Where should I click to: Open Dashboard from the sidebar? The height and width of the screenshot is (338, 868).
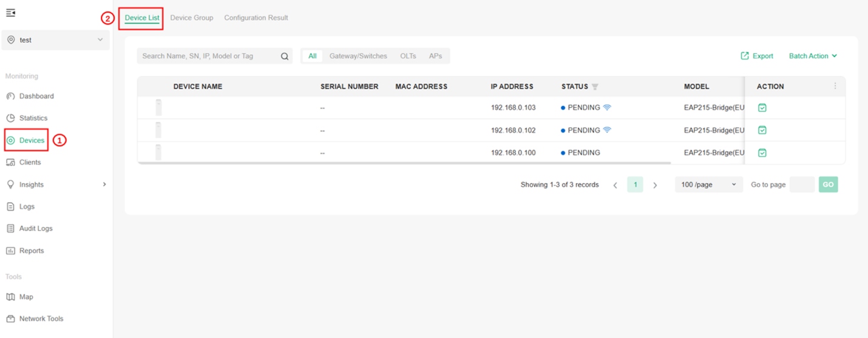click(x=36, y=96)
